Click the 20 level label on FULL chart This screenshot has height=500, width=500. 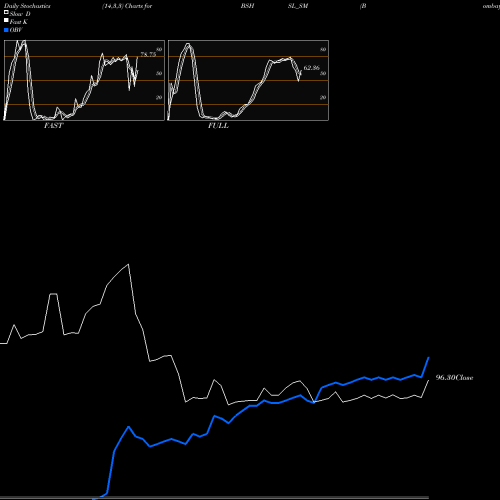[323, 97]
